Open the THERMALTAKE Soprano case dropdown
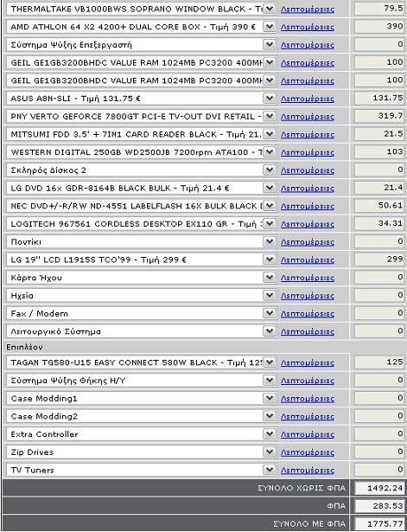The image size is (407, 532). tap(270, 9)
